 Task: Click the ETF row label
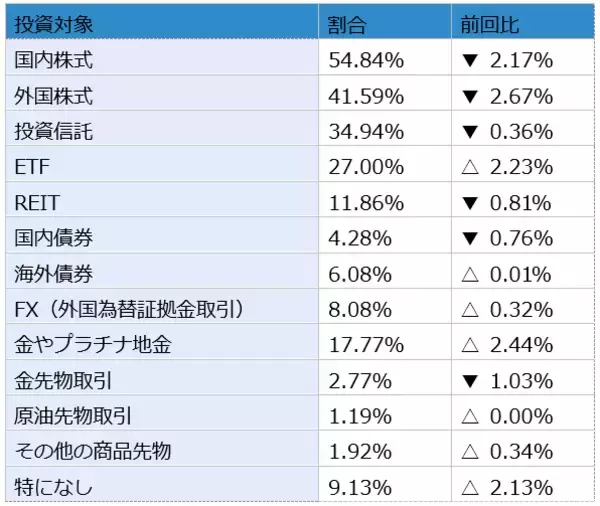[x=33, y=167]
